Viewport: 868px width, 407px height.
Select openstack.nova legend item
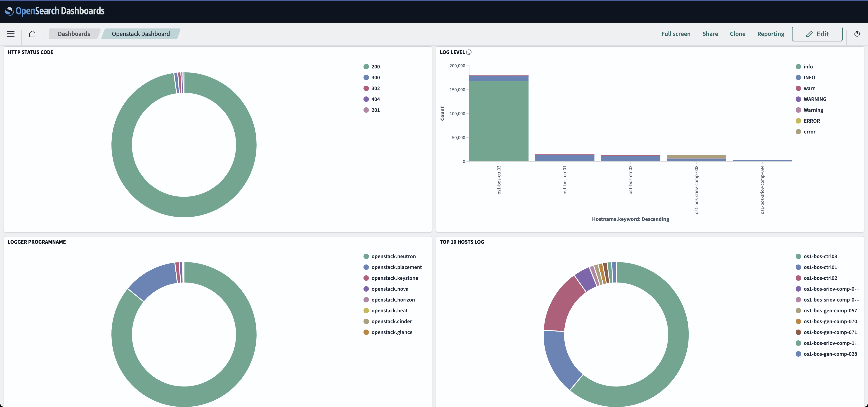point(386,289)
